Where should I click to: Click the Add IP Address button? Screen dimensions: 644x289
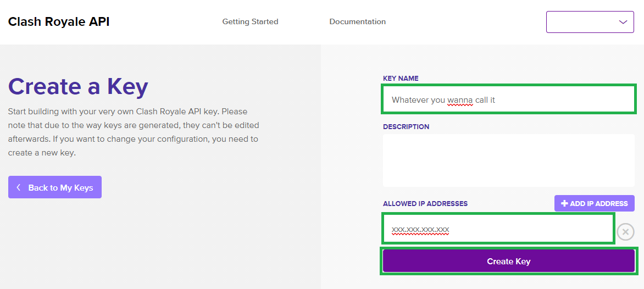click(595, 203)
